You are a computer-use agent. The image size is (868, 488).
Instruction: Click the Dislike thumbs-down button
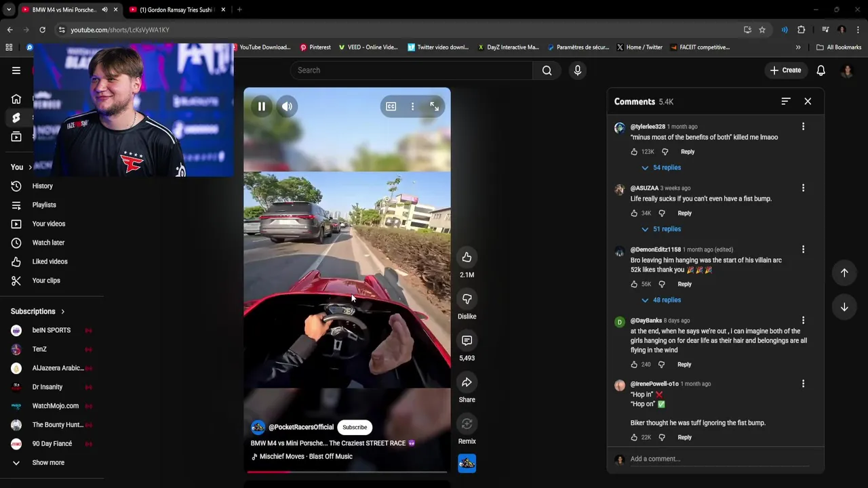pyautogui.click(x=467, y=299)
